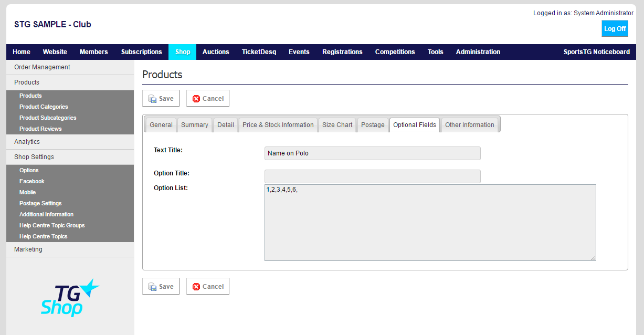Expand Analytics in sidebar
The width and height of the screenshot is (644, 335).
pos(70,142)
